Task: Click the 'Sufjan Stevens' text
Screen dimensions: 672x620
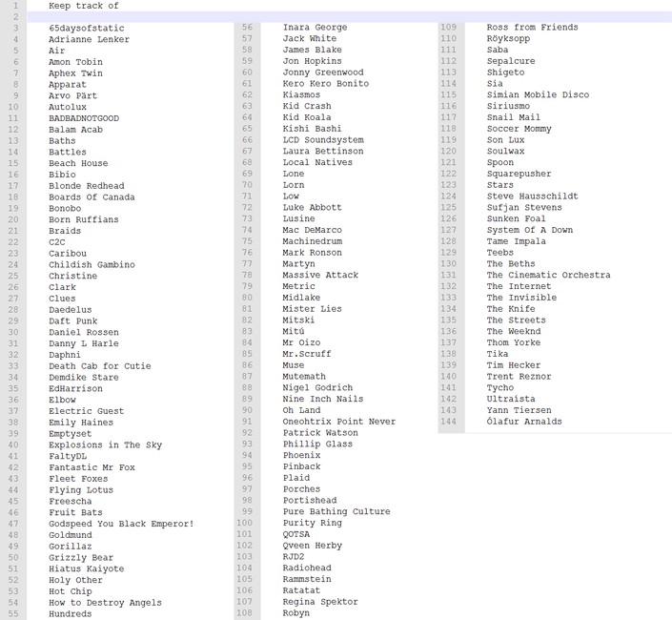Action: pos(524,208)
